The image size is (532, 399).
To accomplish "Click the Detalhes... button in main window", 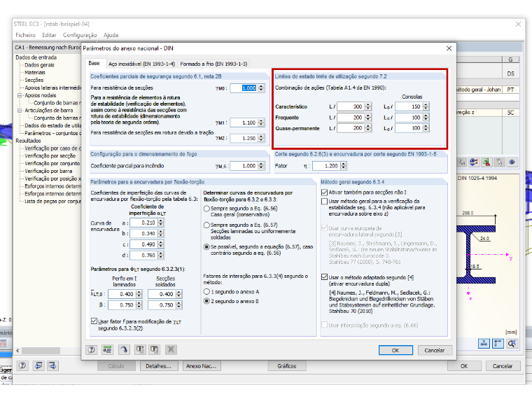I will pyautogui.click(x=158, y=366).
